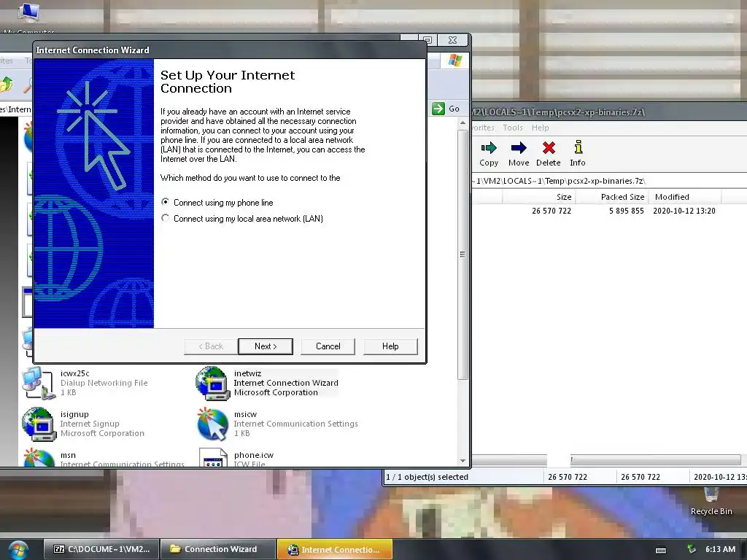Image resolution: width=747 pixels, height=560 pixels.
Task: Click the Cancel button in the wizard
Action: 328,346
